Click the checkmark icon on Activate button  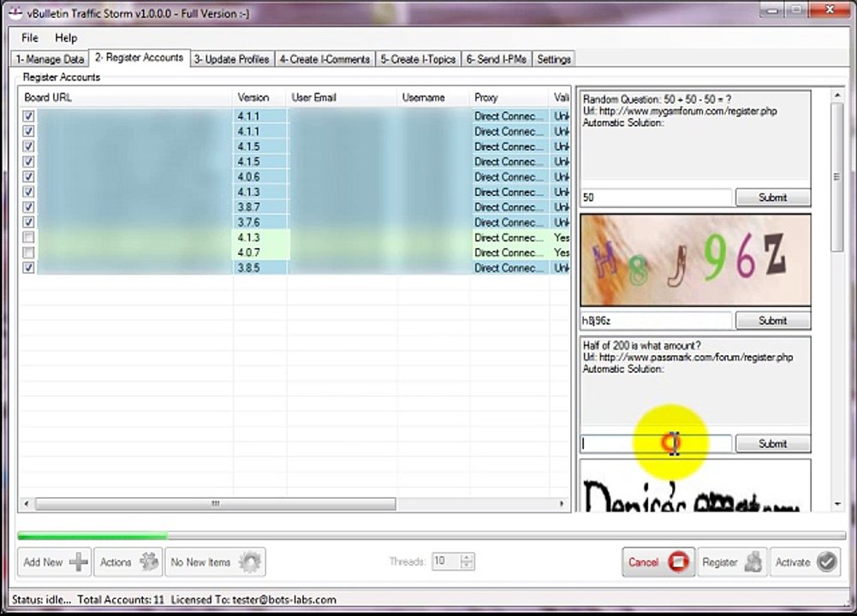[827, 562]
